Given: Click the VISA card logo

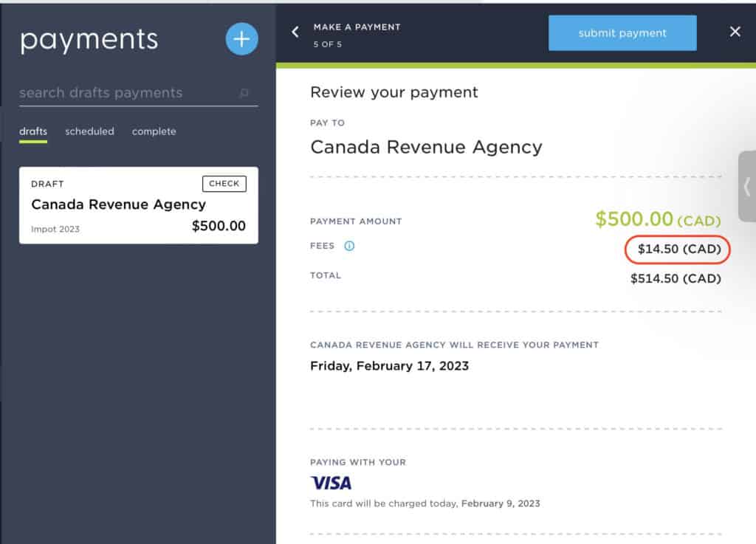Looking at the screenshot, I should pyautogui.click(x=331, y=483).
